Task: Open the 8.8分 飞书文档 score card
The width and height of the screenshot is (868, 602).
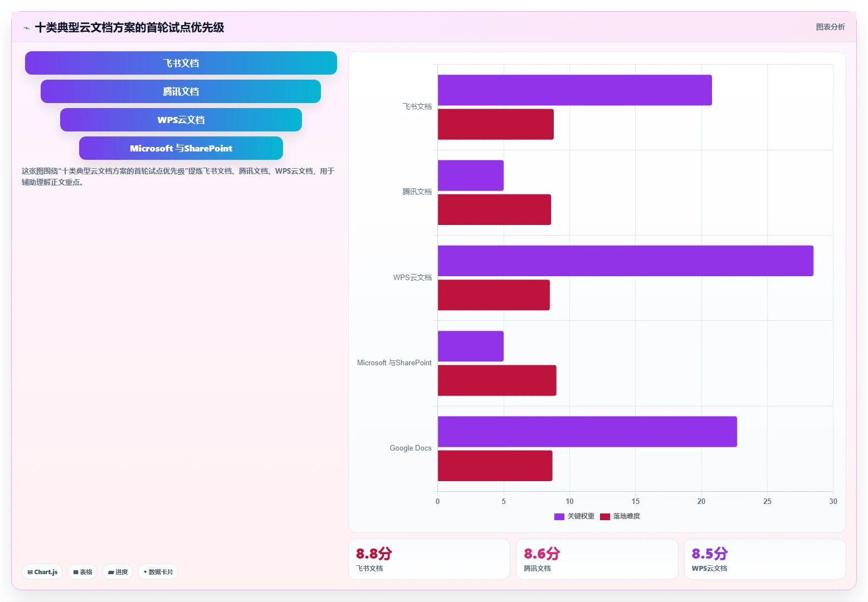Action: click(429, 559)
